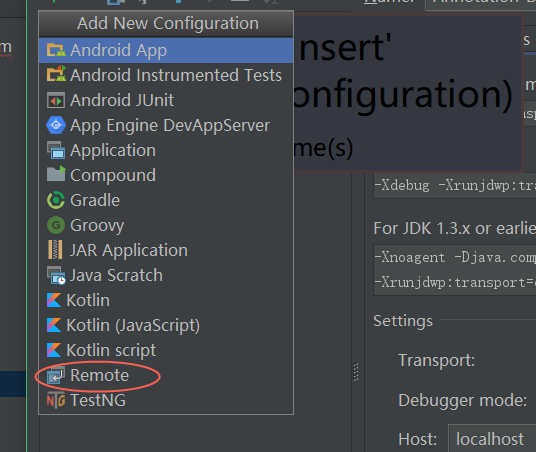This screenshot has width=536, height=452.
Task: Click the Groovy icon
Action: 56,225
